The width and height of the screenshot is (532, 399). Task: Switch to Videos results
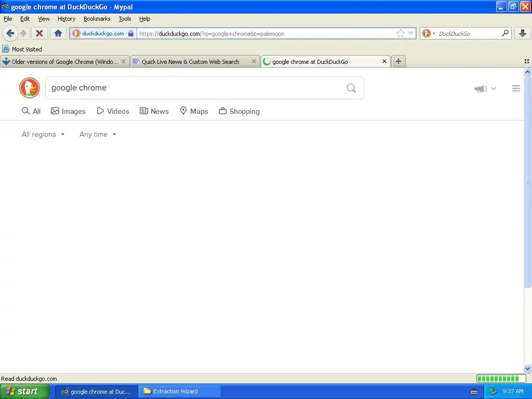[x=113, y=111]
